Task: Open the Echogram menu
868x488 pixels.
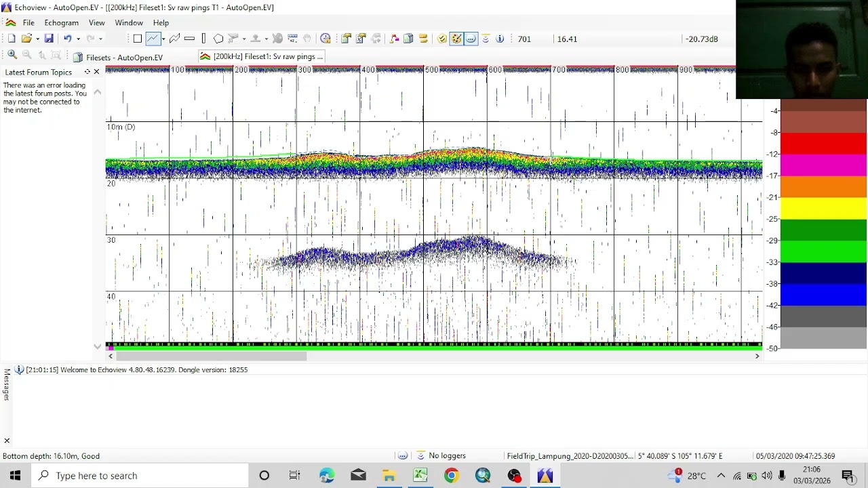Action: click(62, 22)
